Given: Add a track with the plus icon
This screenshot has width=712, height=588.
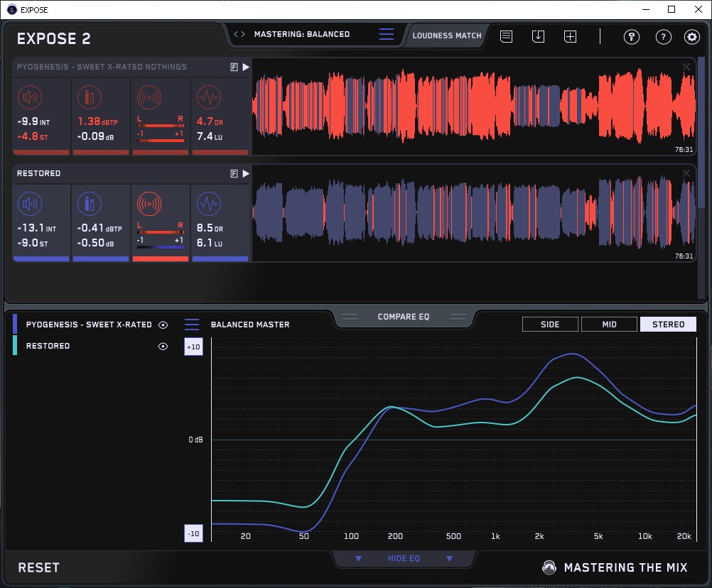Looking at the screenshot, I should pyautogui.click(x=570, y=36).
